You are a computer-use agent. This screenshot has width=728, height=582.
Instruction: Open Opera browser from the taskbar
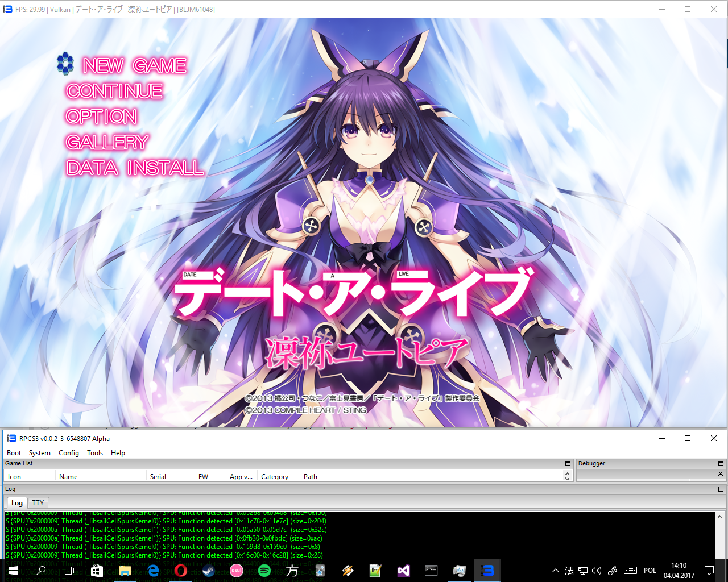coord(181,571)
